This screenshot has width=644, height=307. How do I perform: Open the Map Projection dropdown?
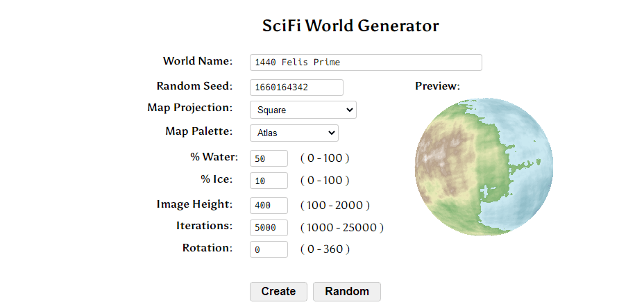coord(303,110)
